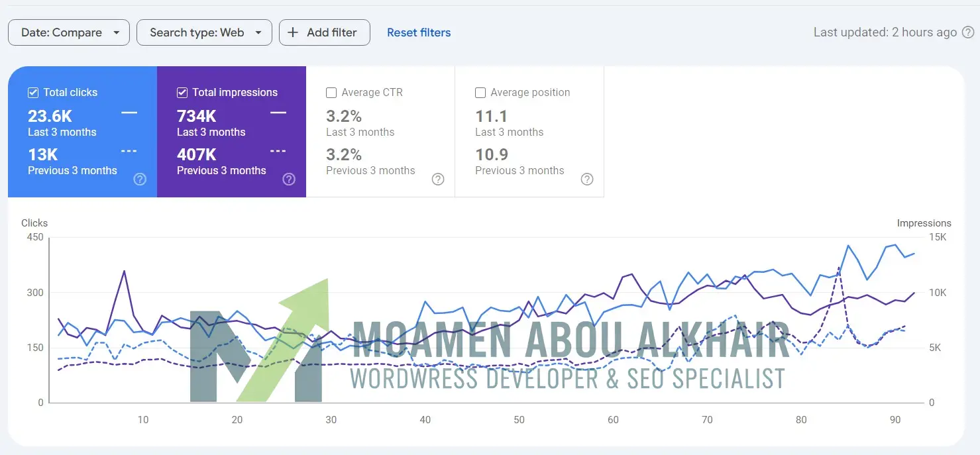Click help icon next to Last updated
980x455 pixels.
coord(968,32)
